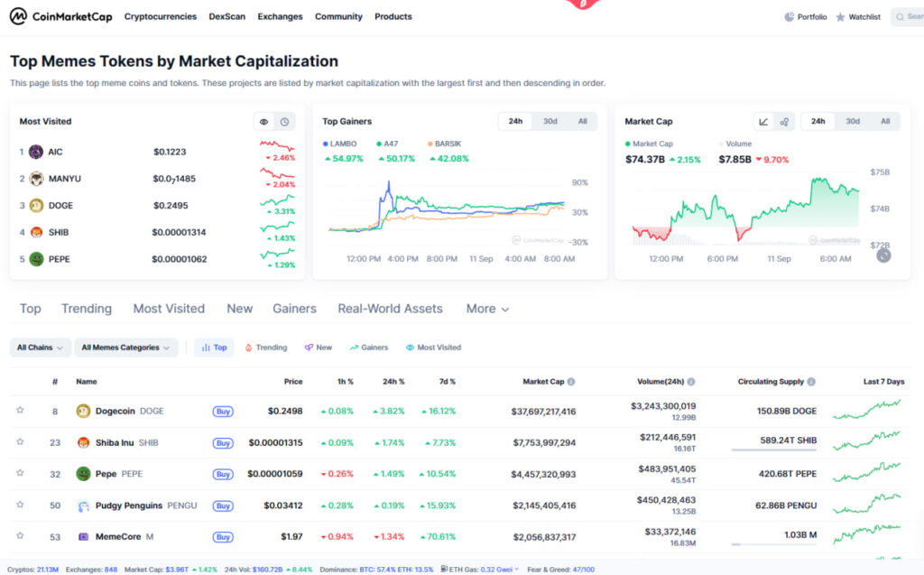The width and height of the screenshot is (924, 575).
Task: Star the MemeCore row
Action: click(x=20, y=536)
